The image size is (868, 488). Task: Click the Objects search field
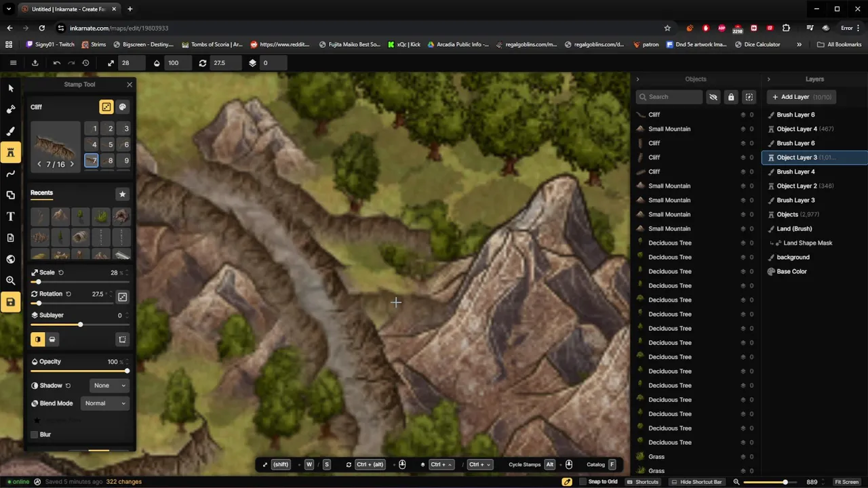click(x=669, y=97)
